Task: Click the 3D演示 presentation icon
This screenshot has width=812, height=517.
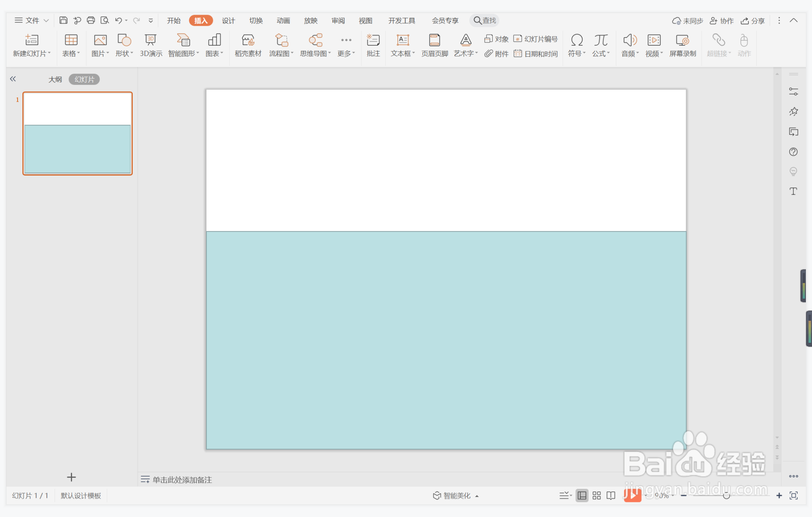Action: [x=151, y=45]
